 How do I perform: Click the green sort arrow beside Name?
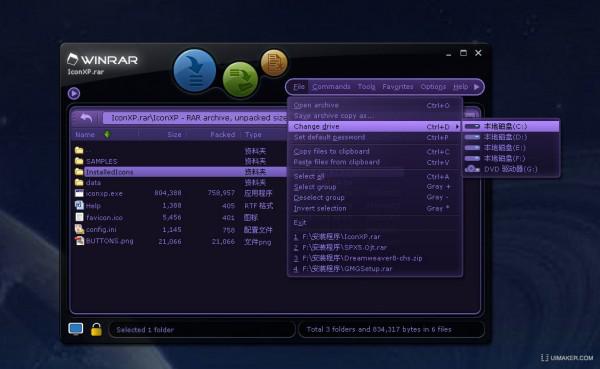[107, 134]
